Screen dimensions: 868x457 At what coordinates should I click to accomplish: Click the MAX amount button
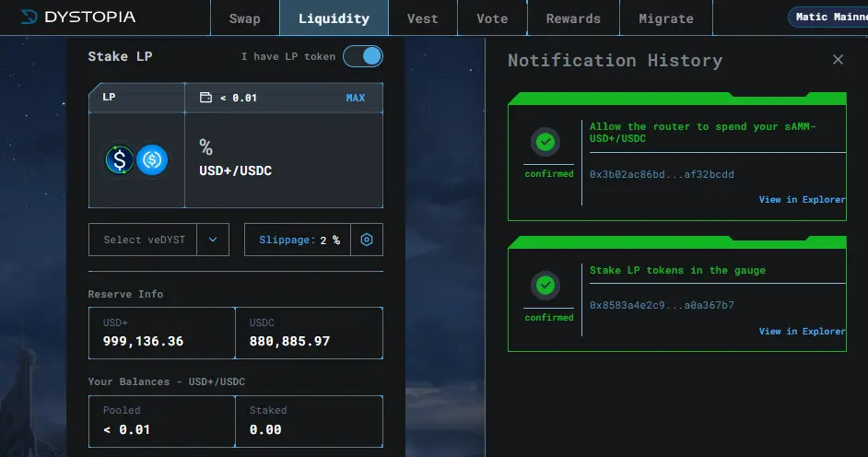(356, 98)
